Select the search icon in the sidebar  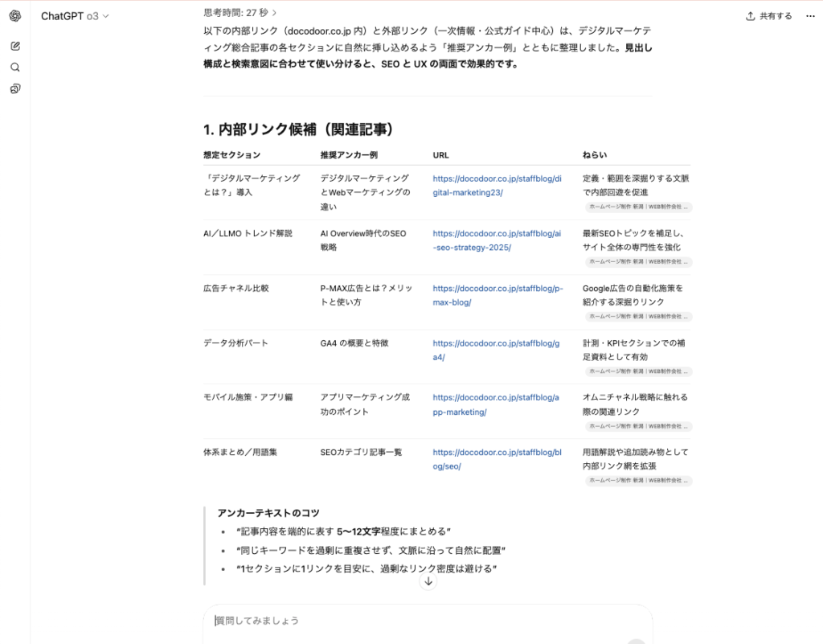click(14, 67)
